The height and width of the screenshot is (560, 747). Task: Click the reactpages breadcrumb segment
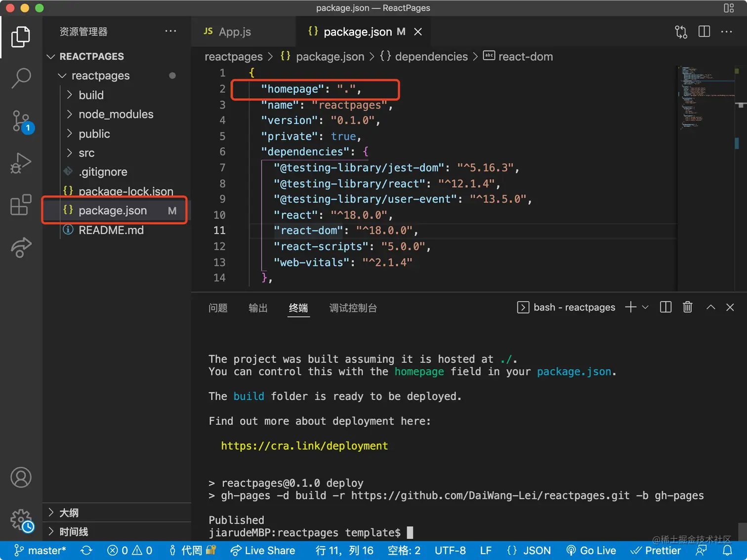[234, 57]
